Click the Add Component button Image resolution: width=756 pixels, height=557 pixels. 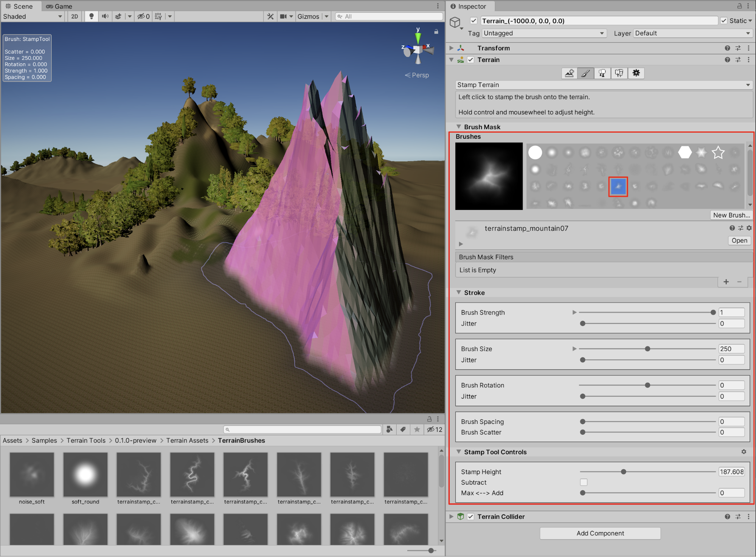(600, 533)
